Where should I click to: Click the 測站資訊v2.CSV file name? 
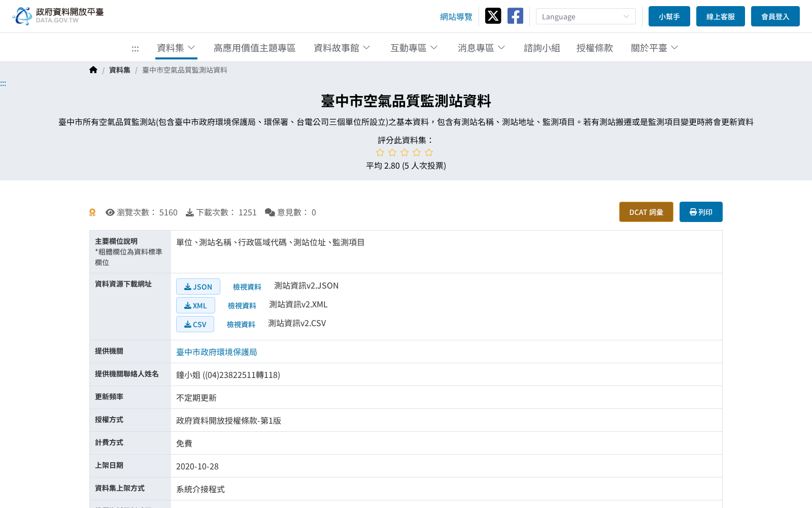[297, 323]
